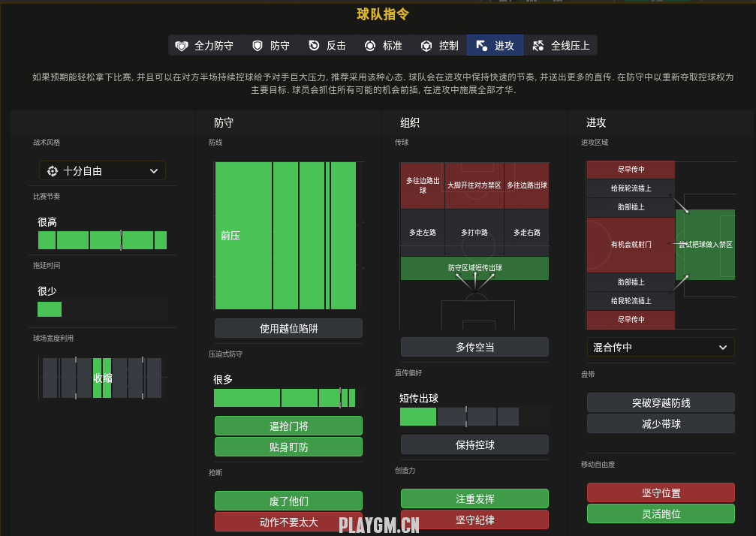756x536 pixels.
Task: Toggle 注重发挥 creativity option
Action: coord(474,498)
